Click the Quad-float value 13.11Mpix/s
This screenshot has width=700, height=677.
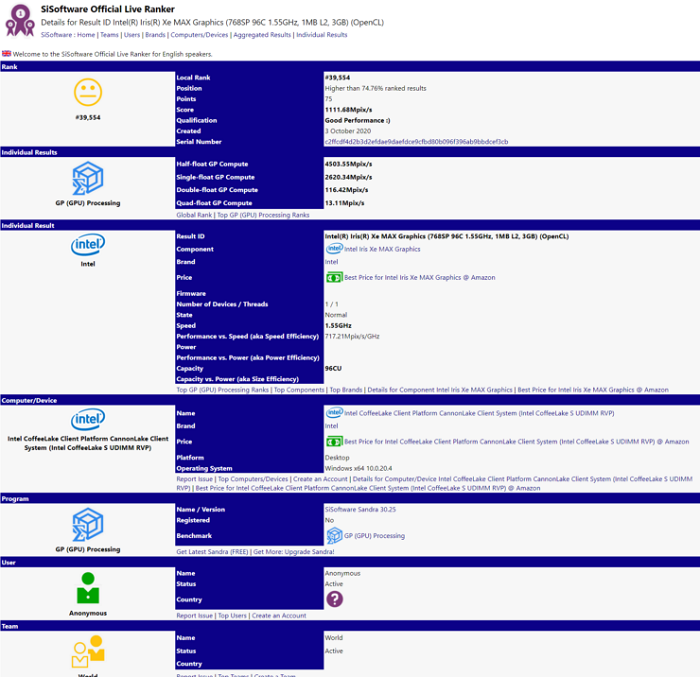click(345, 203)
